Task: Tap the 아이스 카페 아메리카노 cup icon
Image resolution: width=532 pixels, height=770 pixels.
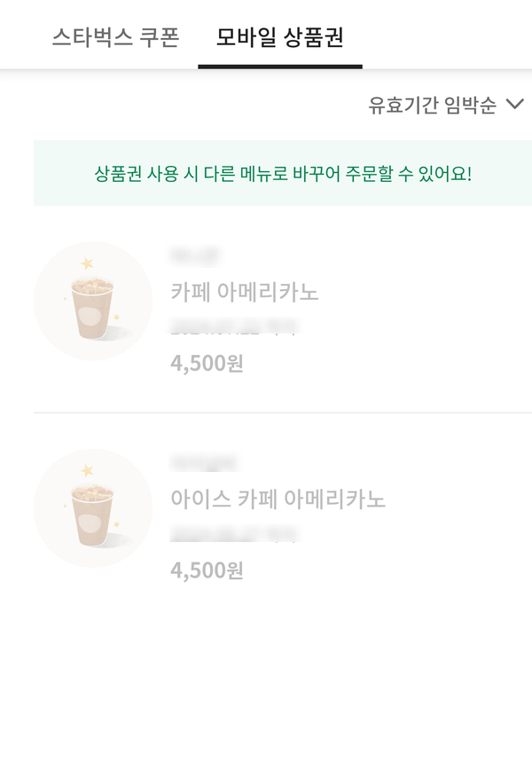Action: pos(93,508)
